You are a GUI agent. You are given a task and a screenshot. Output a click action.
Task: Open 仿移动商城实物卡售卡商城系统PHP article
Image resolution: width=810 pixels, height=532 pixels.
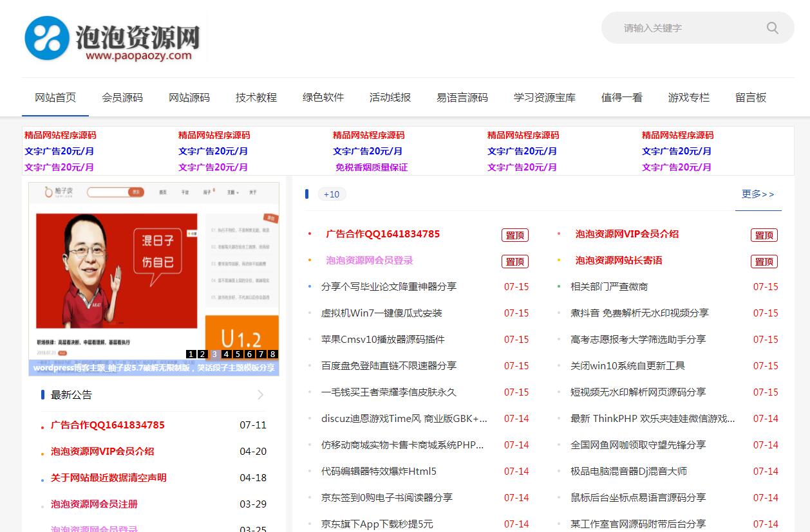(402, 445)
